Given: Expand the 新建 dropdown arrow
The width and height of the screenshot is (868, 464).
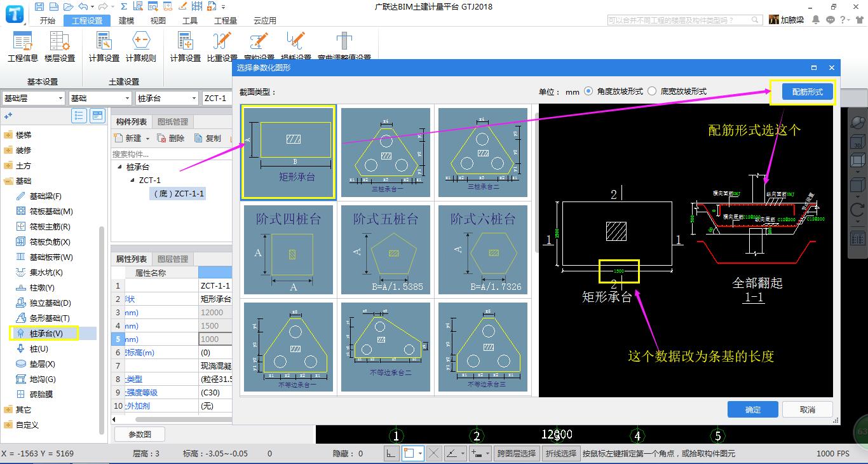Looking at the screenshot, I should click(148, 139).
